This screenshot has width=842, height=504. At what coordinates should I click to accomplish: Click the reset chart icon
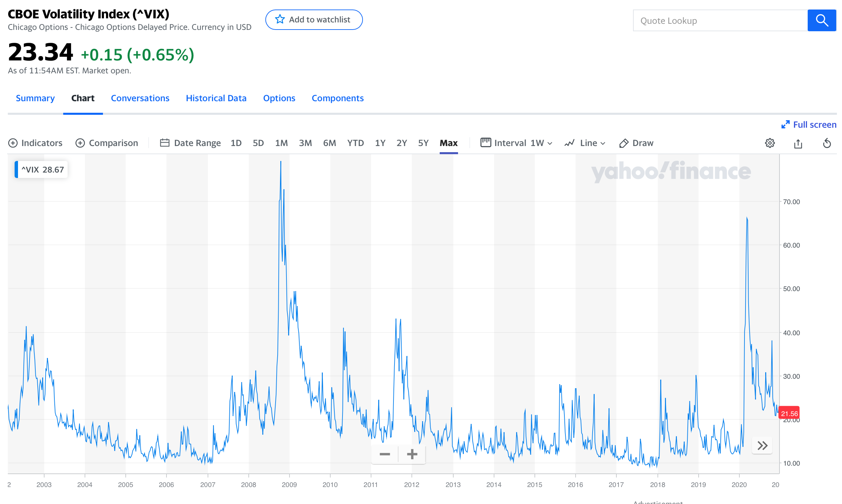tap(827, 143)
